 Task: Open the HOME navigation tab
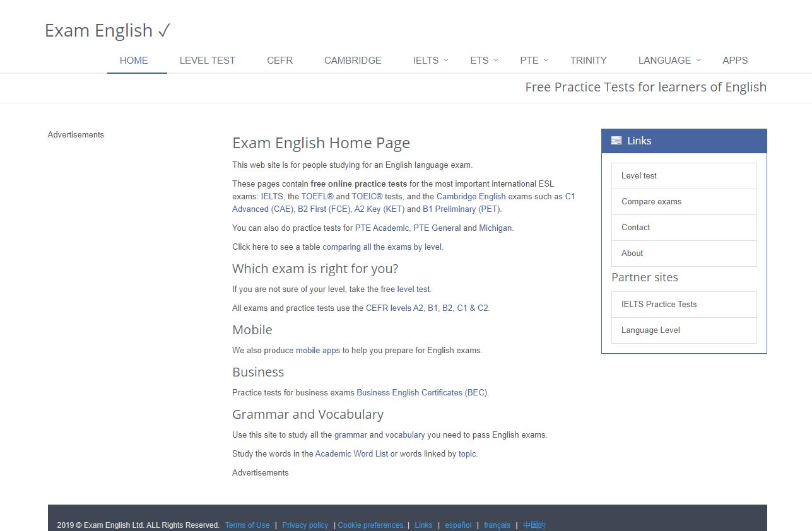pos(134,61)
